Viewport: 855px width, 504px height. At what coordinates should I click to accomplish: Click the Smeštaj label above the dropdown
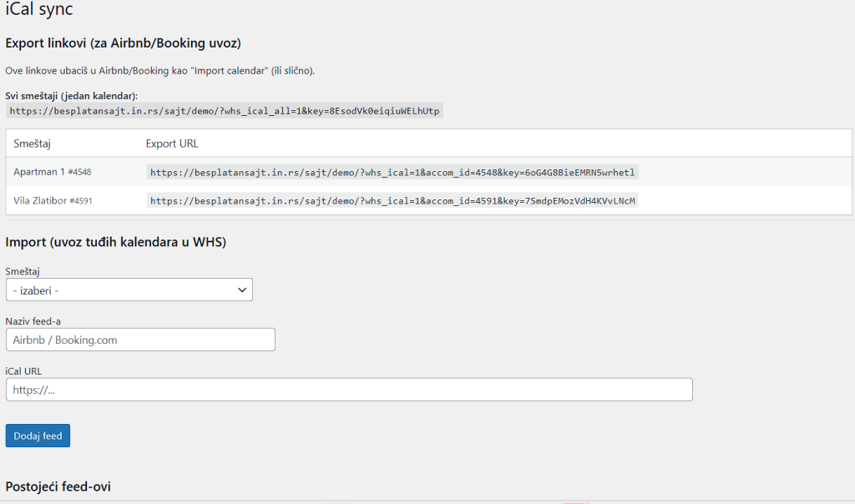pos(23,271)
